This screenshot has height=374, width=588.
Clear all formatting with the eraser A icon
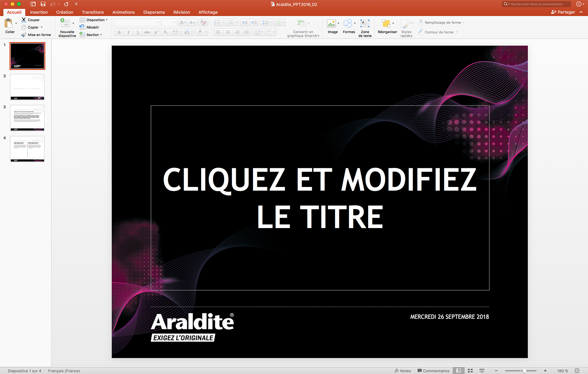click(203, 22)
